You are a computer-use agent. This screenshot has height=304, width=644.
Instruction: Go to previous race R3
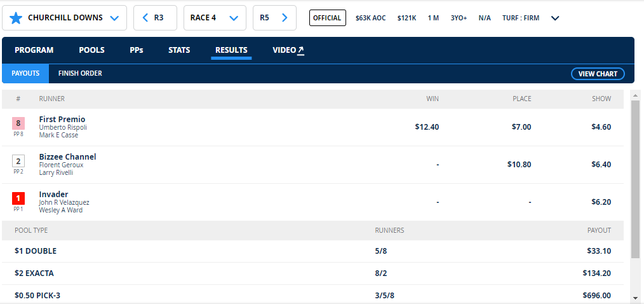155,18
